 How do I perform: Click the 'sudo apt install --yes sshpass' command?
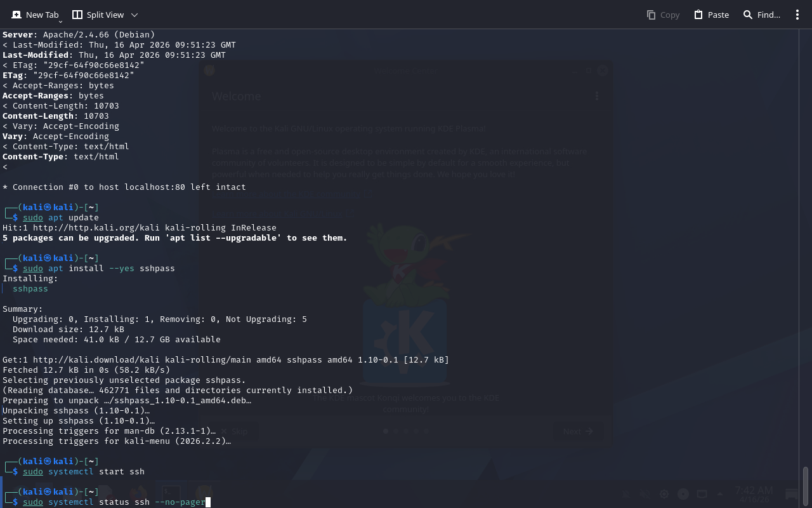point(98,269)
